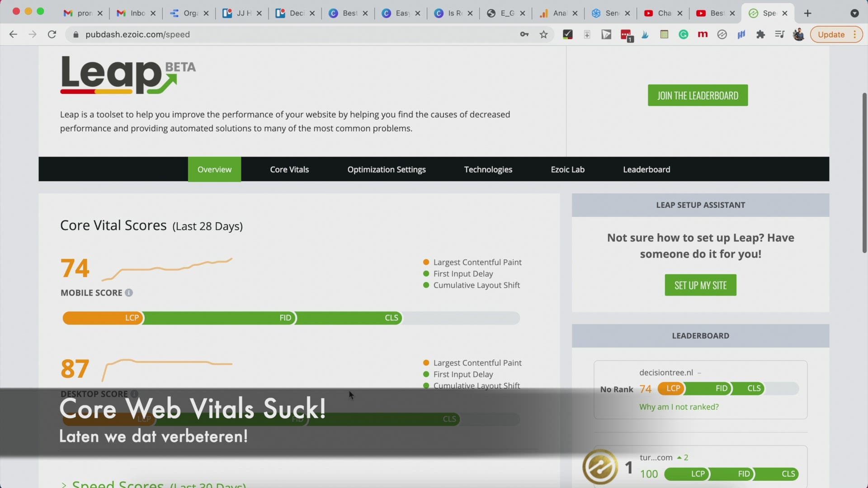Open the Chrome tab search dropdown arrow
The height and width of the screenshot is (488, 868).
point(854,13)
